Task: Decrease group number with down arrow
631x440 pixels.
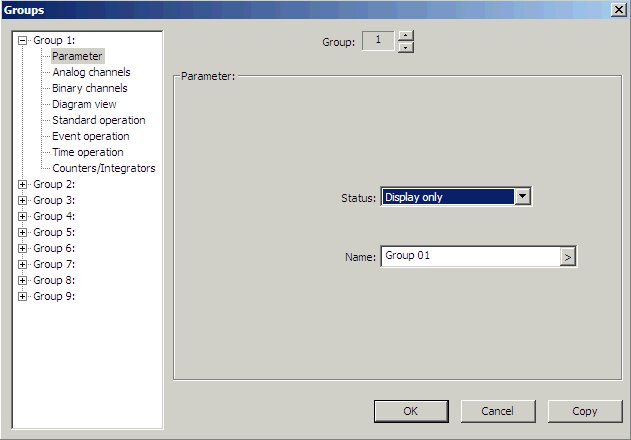Action: coord(405,47)
